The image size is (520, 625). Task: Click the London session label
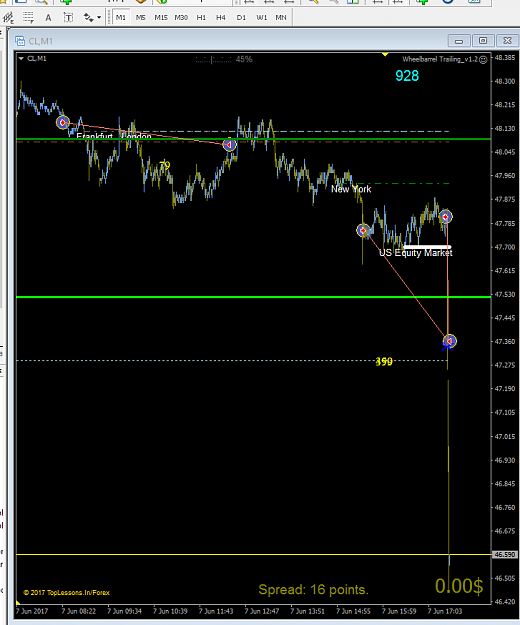135,136
